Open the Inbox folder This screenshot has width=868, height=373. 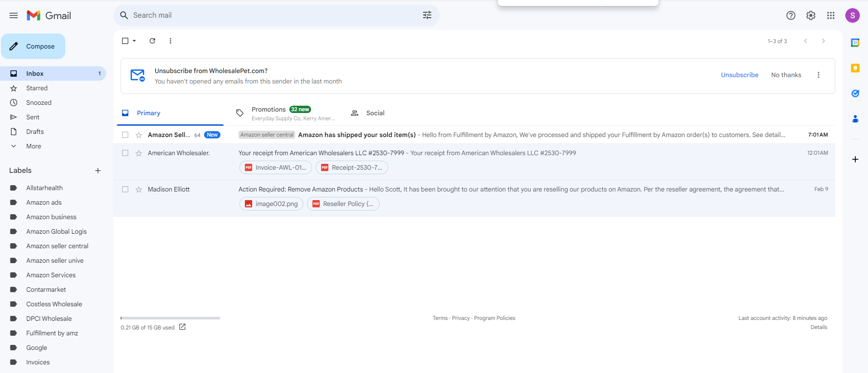53,74
